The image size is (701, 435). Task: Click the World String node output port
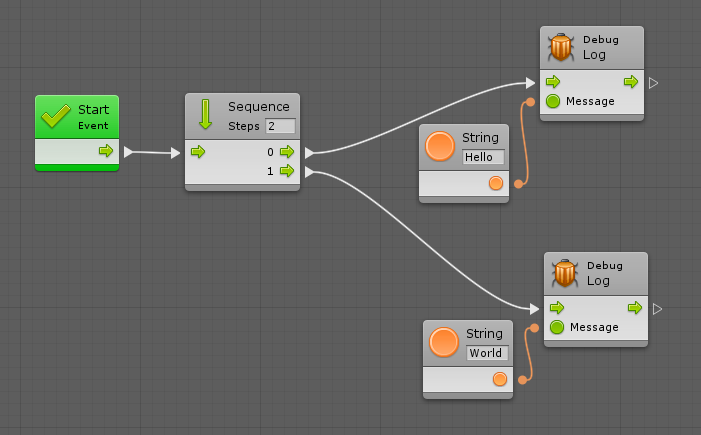pos(499,379)
